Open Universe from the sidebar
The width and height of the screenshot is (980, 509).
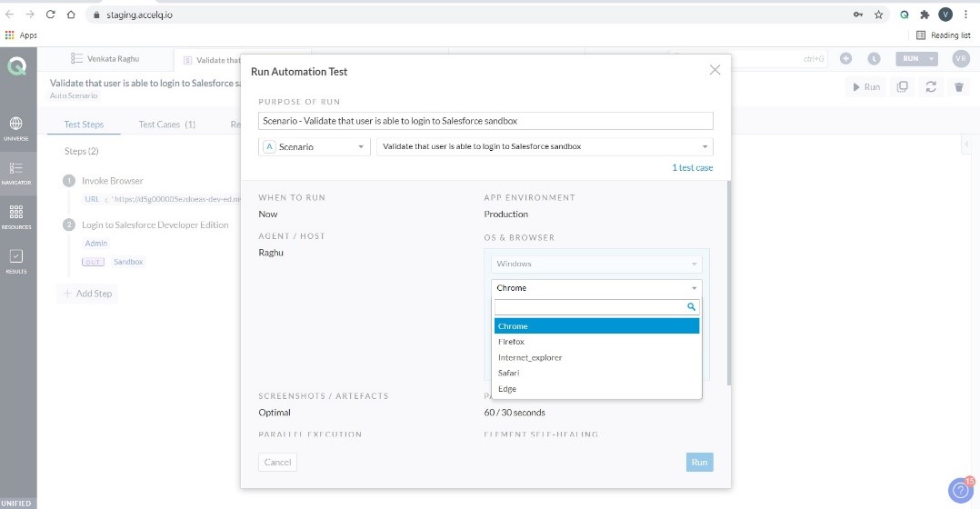coord(16,128)
